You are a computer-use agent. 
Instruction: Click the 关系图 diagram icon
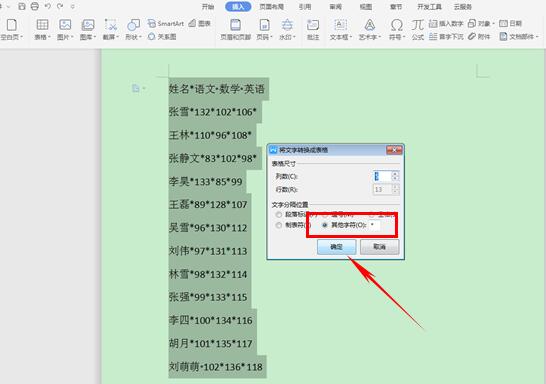162,37
